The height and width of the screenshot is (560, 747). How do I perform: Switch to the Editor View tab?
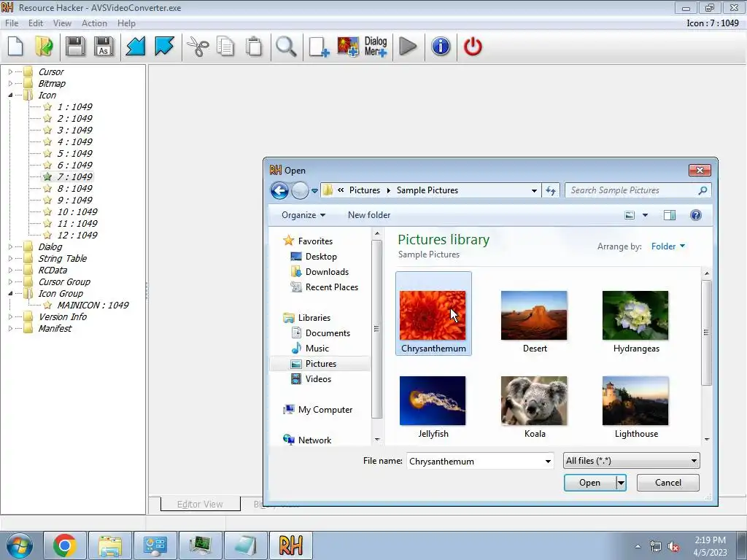[200, 504]
